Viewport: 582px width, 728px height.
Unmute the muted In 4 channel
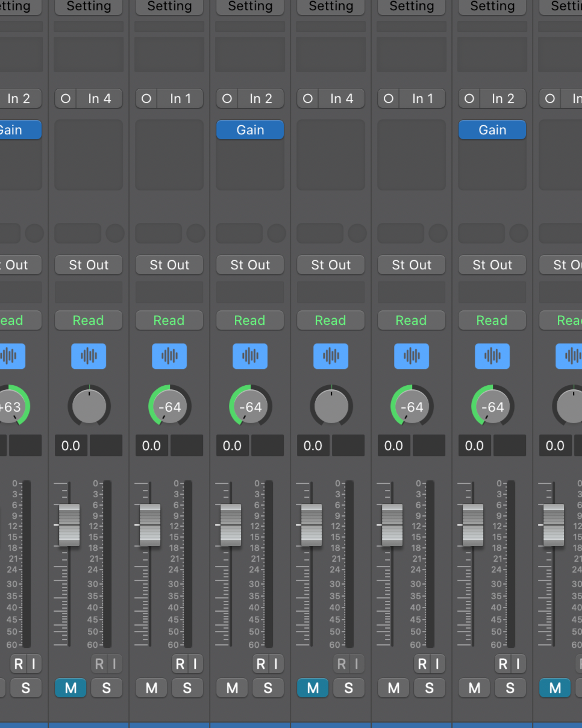[x=70, y=688]
